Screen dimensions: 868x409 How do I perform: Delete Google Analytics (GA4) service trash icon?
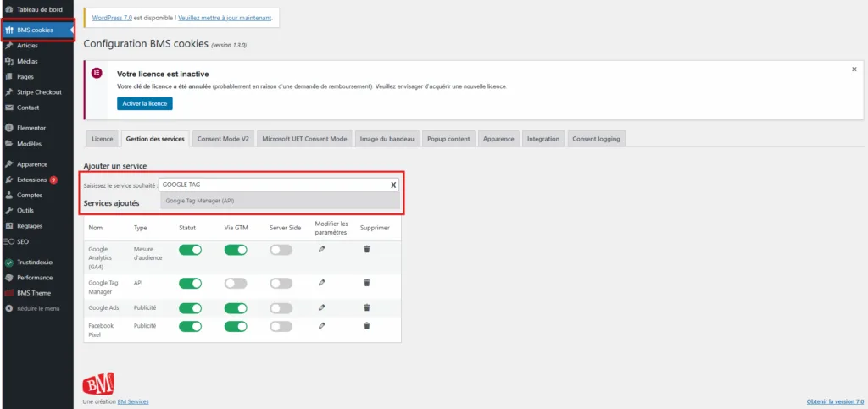[366, 249]
